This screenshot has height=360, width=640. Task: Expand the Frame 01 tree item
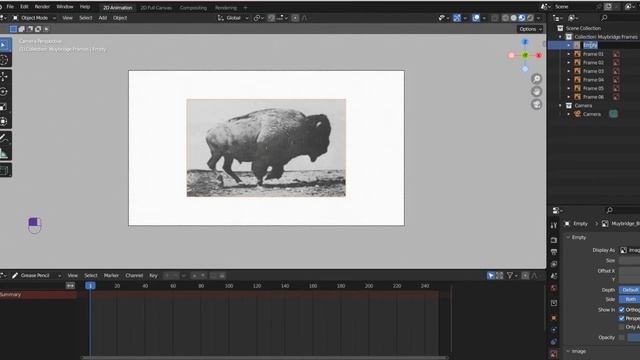tap(569, 54)
